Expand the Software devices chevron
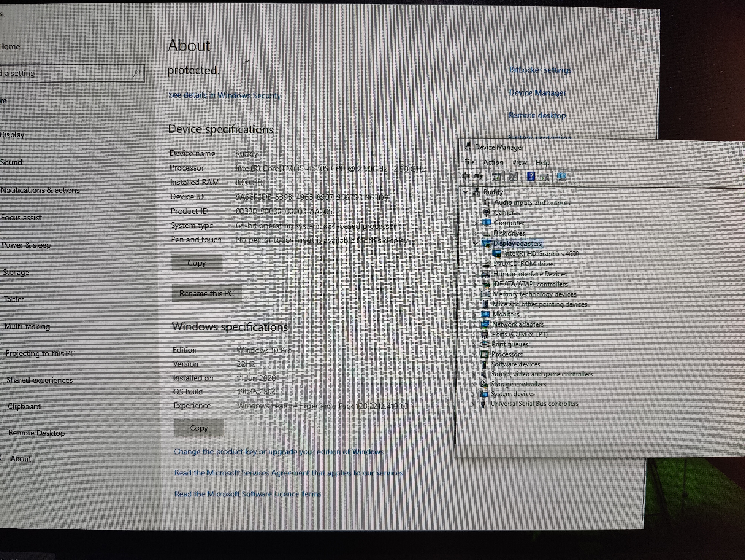Viewport: 745px width, 560px height. (x=473, y=364)
